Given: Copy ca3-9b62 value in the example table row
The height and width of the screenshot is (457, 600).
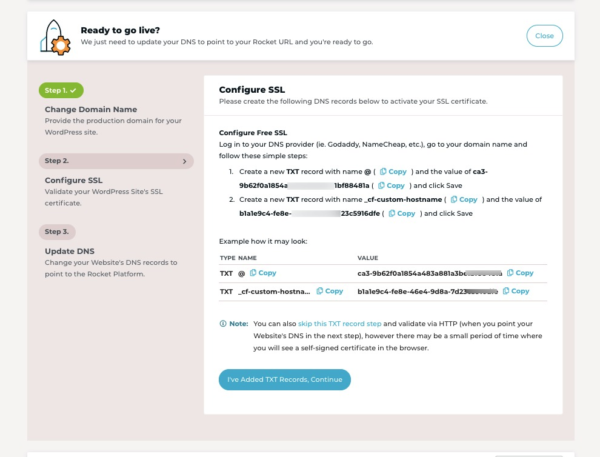Looking at the screenshot, I should point(520,273).
